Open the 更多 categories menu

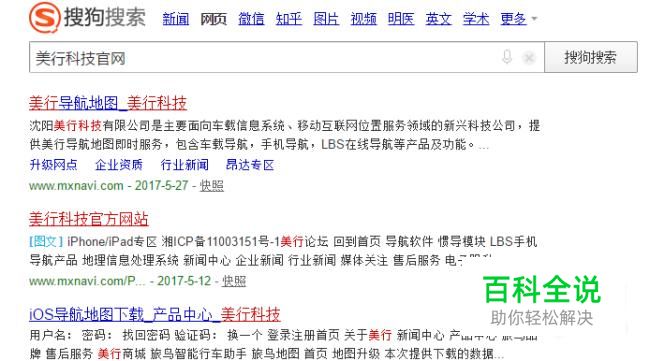pos(513,19)
